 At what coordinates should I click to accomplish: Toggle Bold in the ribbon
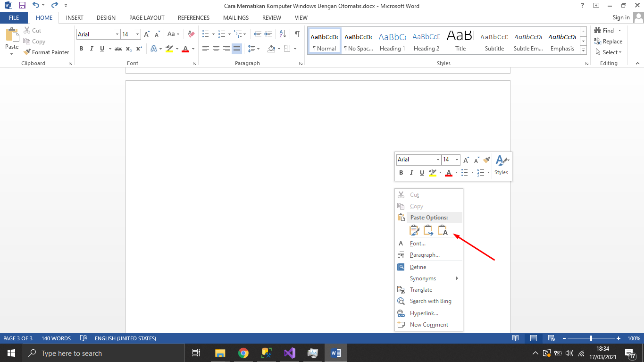(x=81, y=49)
